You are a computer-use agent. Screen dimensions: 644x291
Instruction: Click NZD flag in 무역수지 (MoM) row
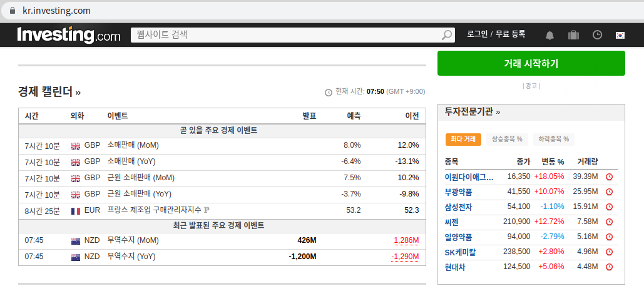[x=76, y=241]
